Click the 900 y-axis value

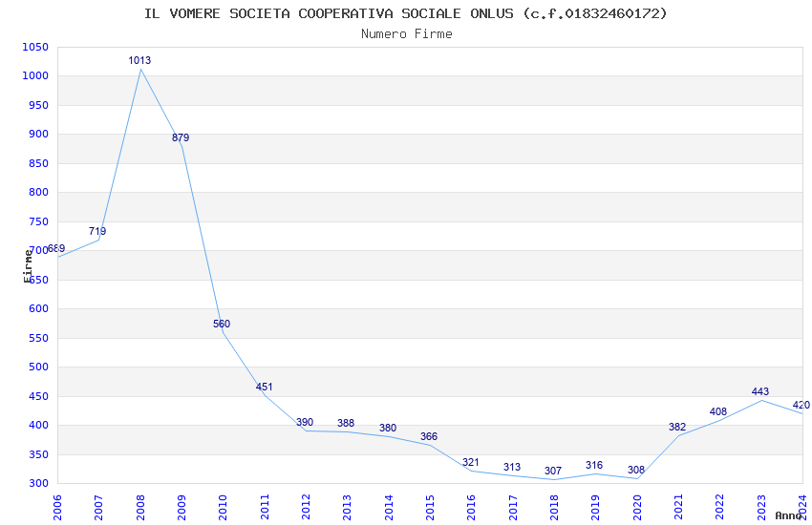tap(39, 134)
